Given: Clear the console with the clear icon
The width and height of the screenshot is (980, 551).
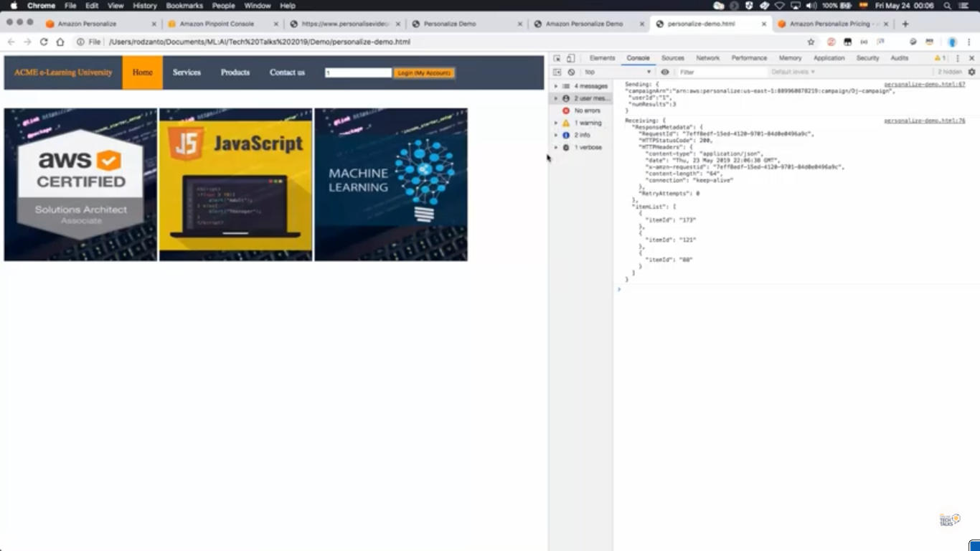Looking at the screenshot, I should [x=571, y=72].
